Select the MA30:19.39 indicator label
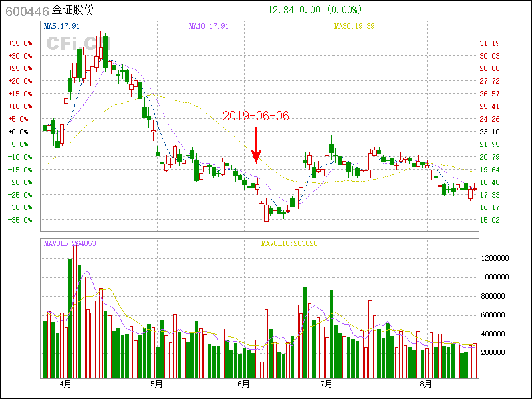The image size is (532, 399). 354,26
